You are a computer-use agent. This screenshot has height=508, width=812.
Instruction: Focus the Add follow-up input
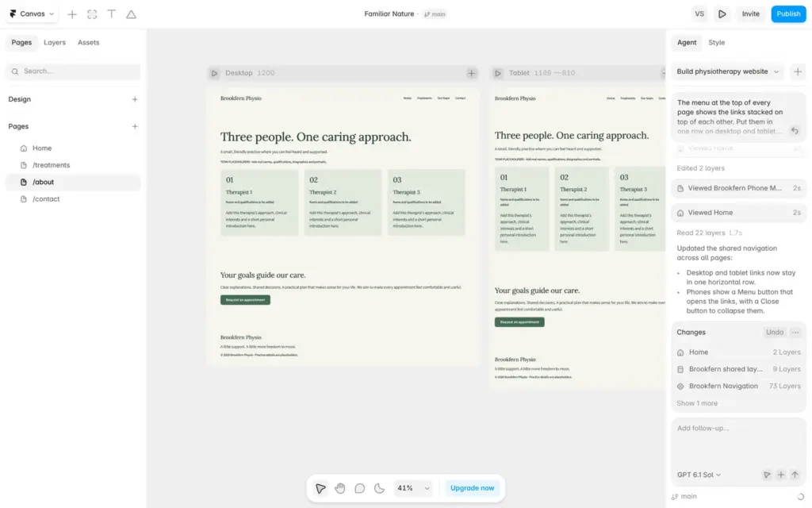click(739, 441)
